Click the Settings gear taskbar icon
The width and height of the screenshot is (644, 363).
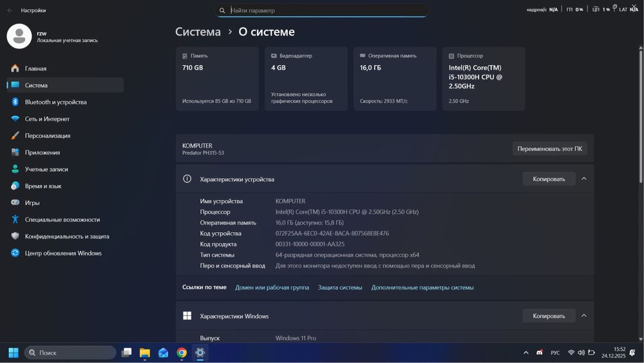[x=200, y=353]
